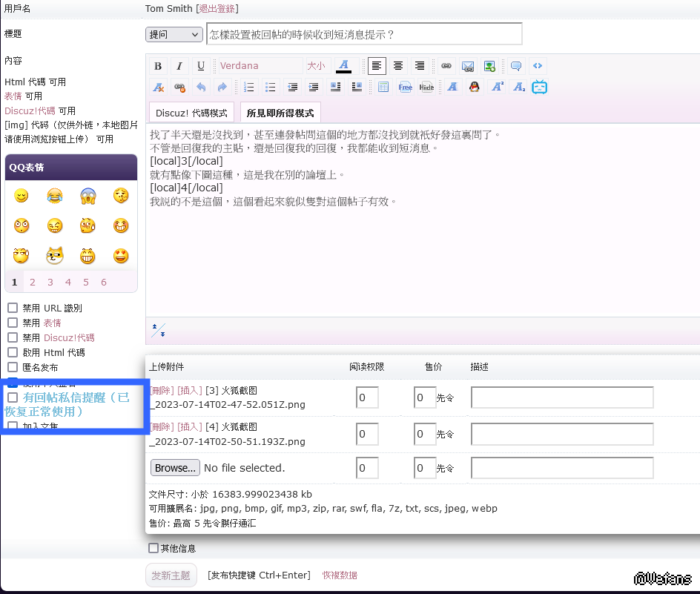Go to QQ表情 page 2
700x594 pixels.
pos(33,282)
